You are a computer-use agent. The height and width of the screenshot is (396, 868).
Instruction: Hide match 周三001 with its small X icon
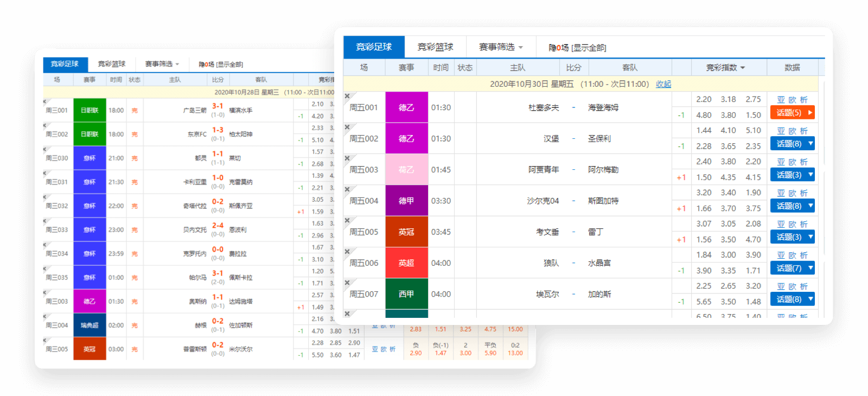click(x=46, y=101)
